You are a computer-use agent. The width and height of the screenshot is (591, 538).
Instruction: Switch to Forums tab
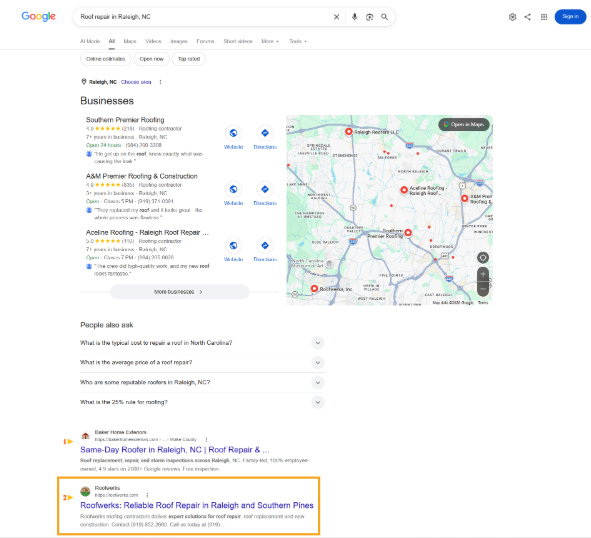coord(205,41)
